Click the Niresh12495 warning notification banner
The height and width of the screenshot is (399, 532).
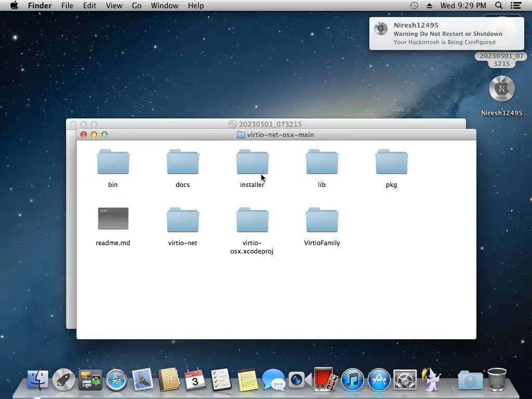point(446,34)
